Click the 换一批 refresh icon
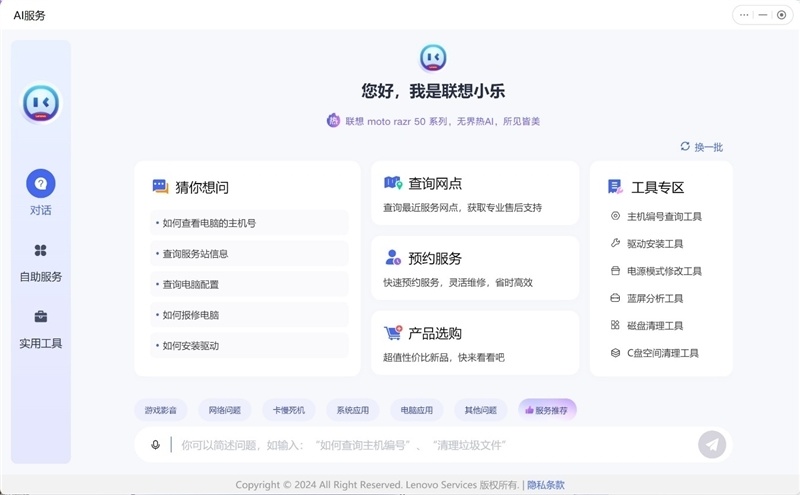This screenshot has width=800, height=495. [685, 146]
